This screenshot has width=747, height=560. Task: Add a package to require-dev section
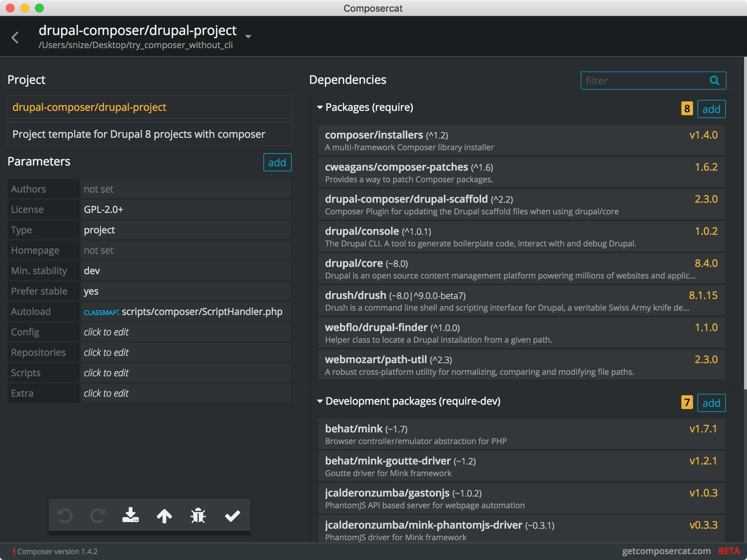pos(711,403)
